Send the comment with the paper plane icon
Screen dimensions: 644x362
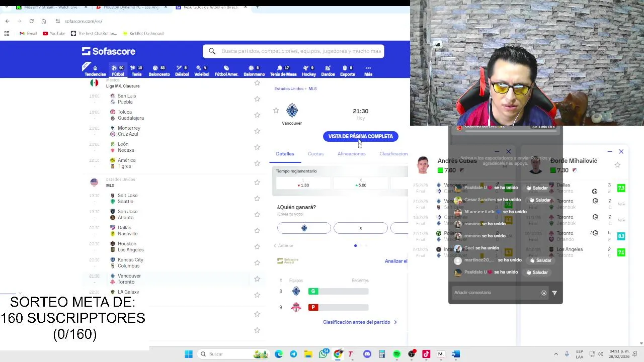click(554, 293)
